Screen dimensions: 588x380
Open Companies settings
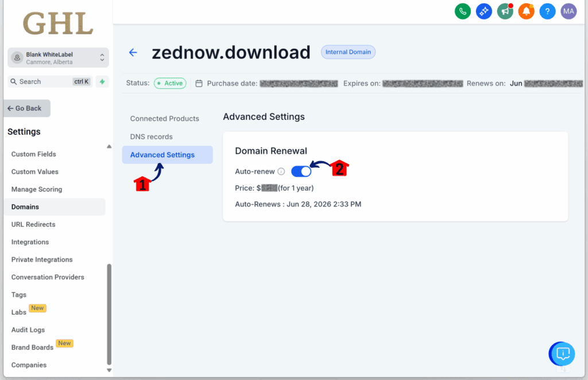(x=29, y=365)
